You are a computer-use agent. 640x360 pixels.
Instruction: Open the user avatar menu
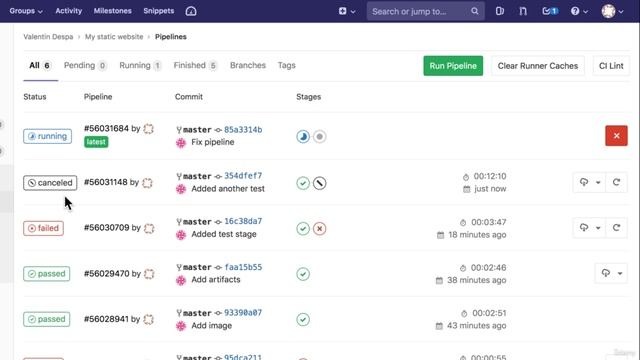pyautogui.click(x=613, y=11)
